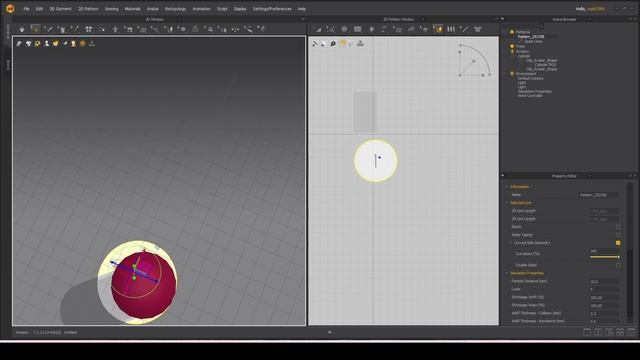Expand the bottom panel arrow in status bar
The width and height of the screenshot is (640, 360).
point(330,332)
